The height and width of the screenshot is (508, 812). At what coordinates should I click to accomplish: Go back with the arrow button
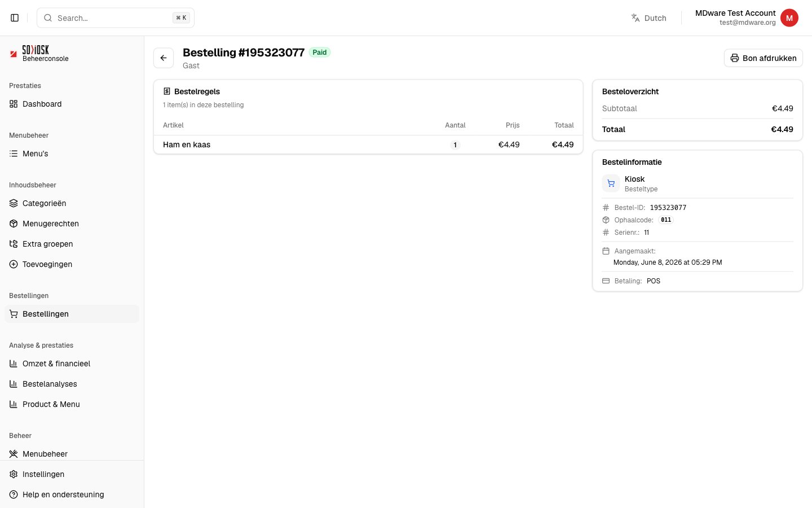[164, 58]
